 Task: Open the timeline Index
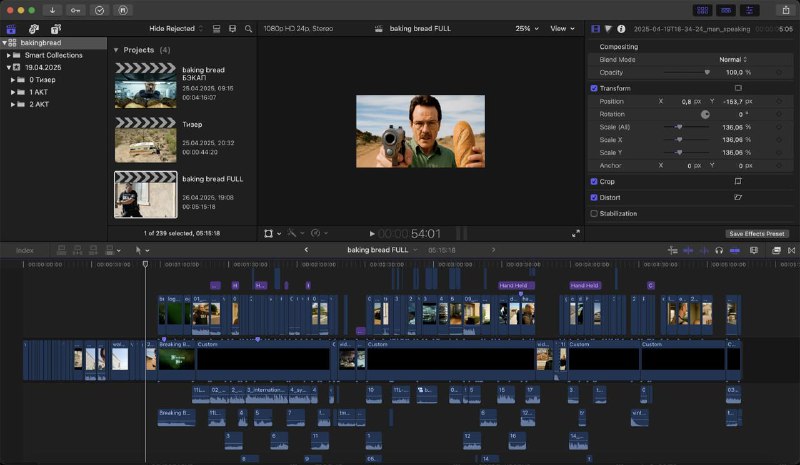click(24, 251)
